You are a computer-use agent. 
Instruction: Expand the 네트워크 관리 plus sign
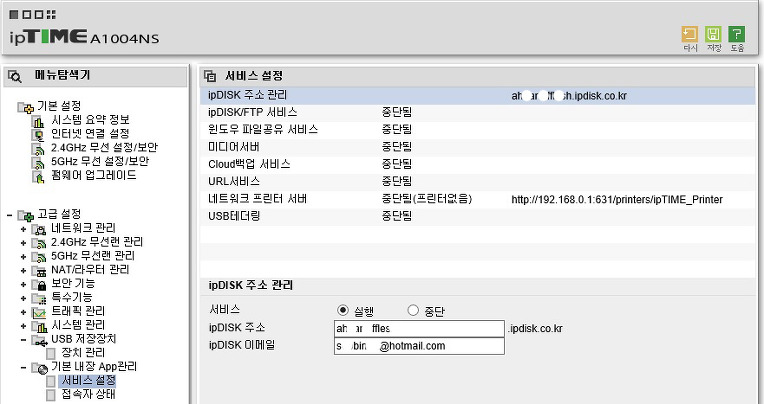click(x=23, y=229)
